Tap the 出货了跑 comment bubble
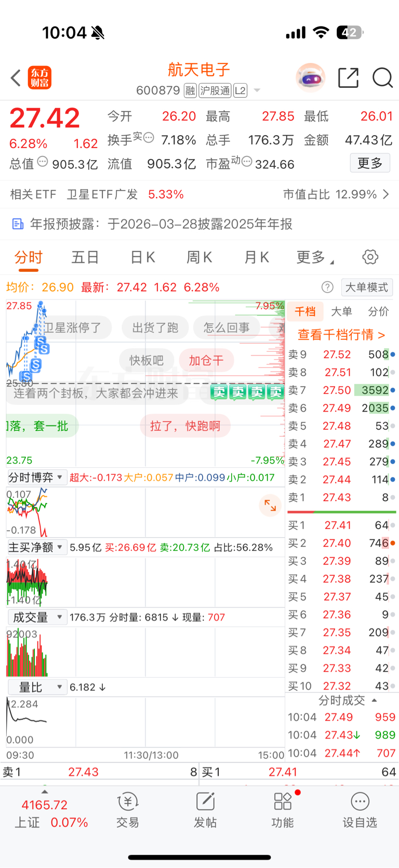This screenshot has height=868, width=399. (155, 327)
